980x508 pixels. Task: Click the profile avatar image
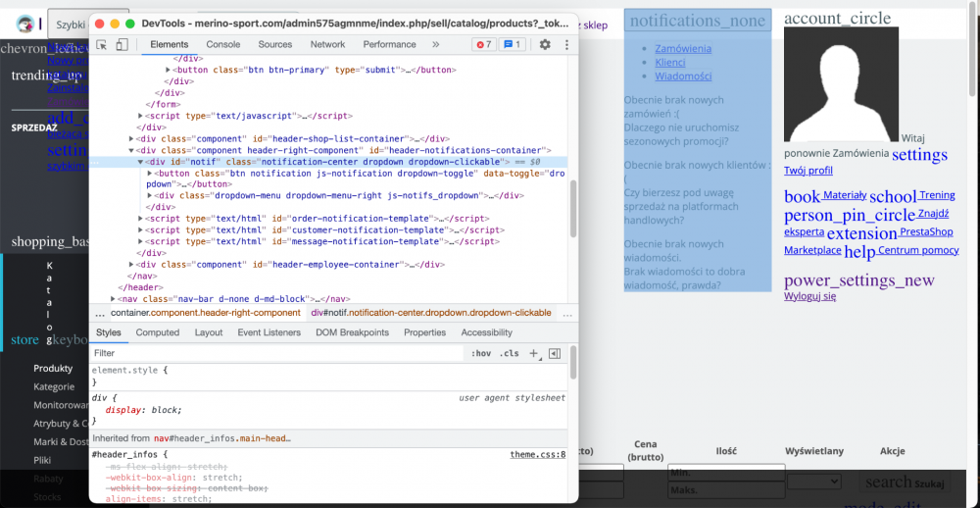[x=841, y=85]
